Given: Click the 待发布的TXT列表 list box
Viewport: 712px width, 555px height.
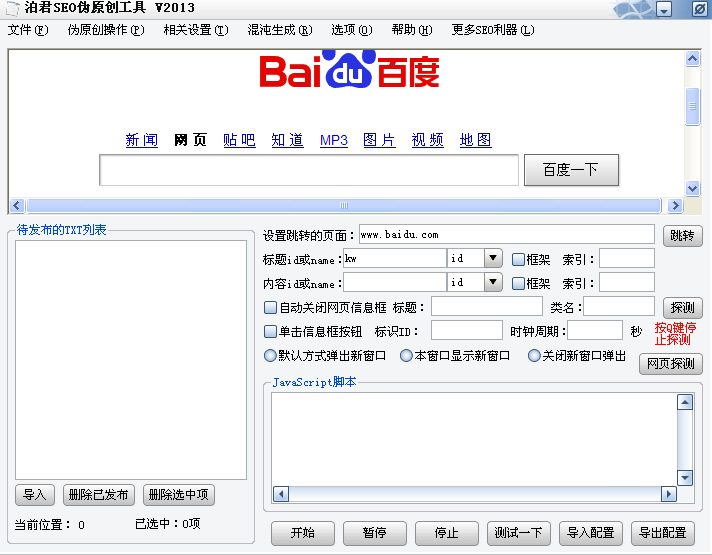Looking at the screenshot, I should tap(131, 360).
